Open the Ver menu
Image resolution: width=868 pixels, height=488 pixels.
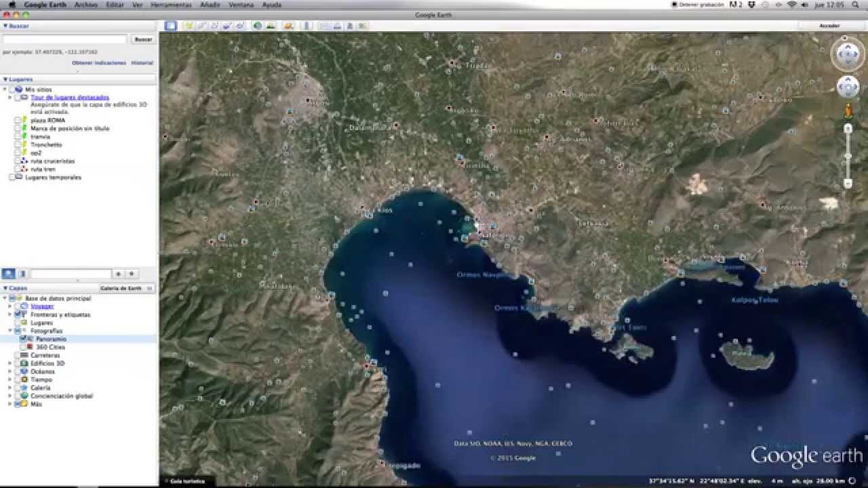pos(138,5)
